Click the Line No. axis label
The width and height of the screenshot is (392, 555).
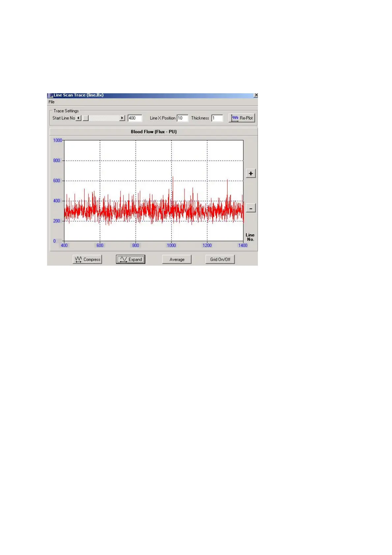[250, 237]
